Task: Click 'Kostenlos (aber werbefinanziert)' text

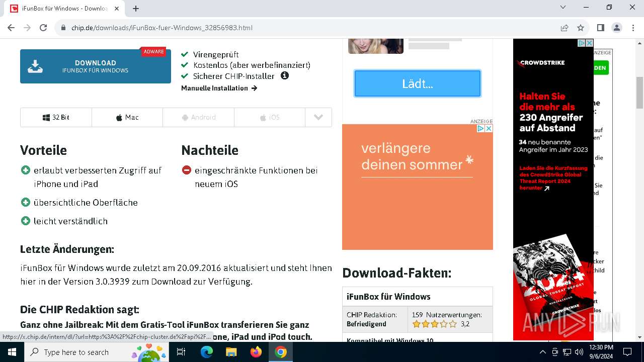Action: 252,65
